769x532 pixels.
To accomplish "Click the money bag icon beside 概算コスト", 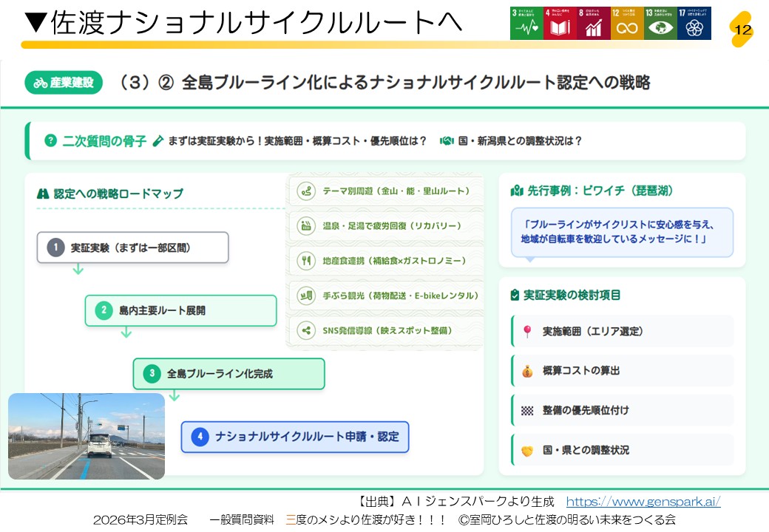I will (527, 371).
